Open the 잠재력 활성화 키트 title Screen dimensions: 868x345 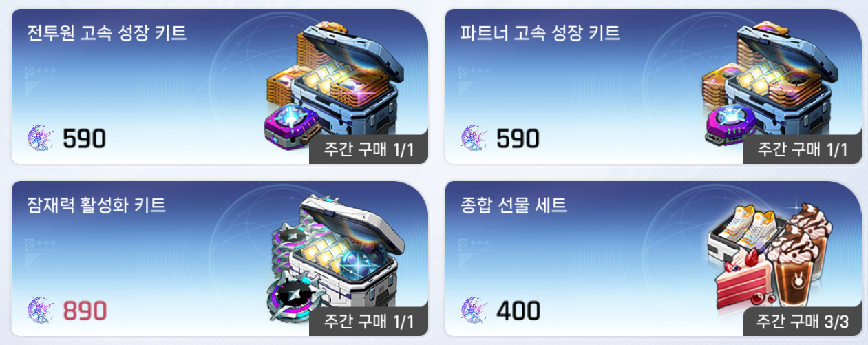pyautogui.click(x=96, y=205)
